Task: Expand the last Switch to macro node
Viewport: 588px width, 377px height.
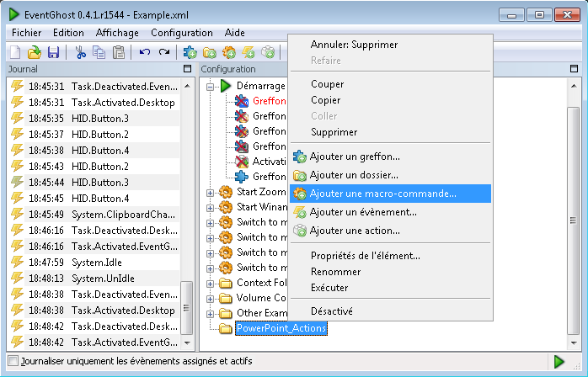Action: coord(210,268)
